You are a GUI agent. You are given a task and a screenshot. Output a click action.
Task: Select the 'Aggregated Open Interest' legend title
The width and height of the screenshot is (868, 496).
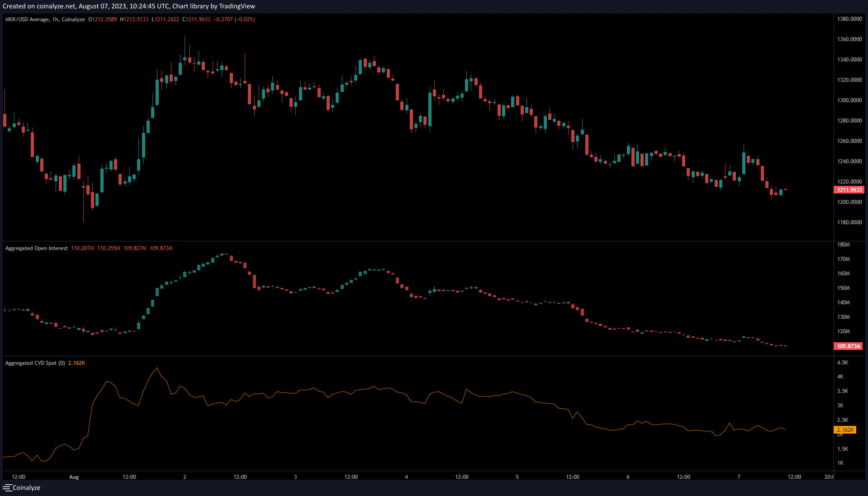[x=36, y=248]
